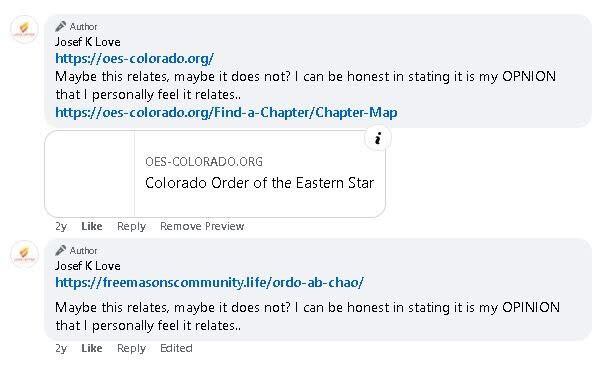
Task: Like the first comment
Action: tap(92, 226)
